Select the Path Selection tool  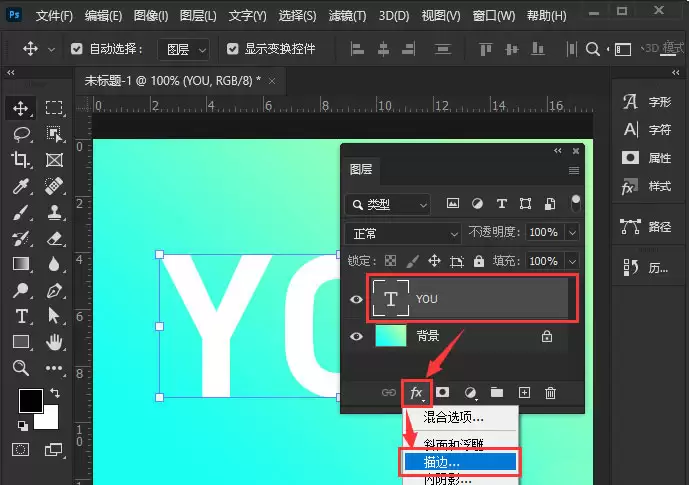pyautogui.click(x=54, y=316)
